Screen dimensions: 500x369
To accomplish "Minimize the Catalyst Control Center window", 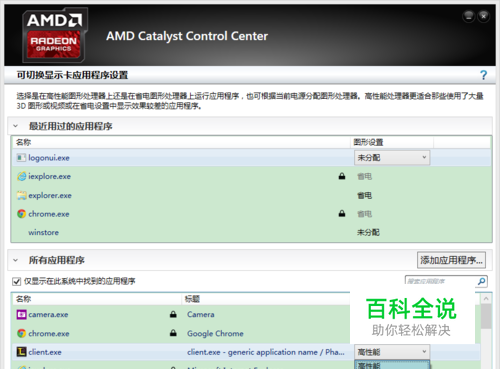I will [468, 16].
